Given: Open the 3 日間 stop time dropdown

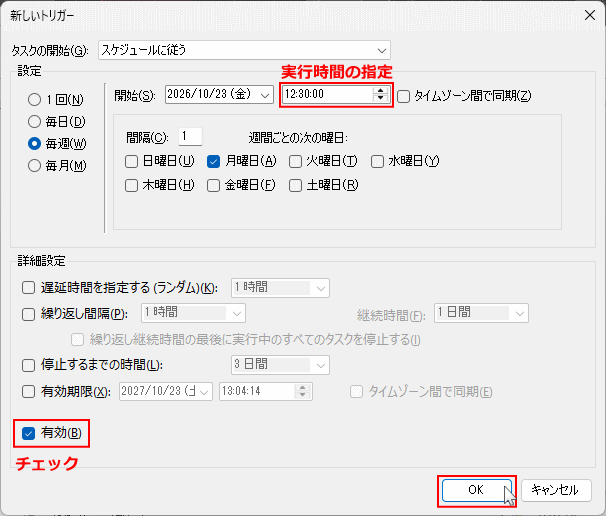Looking at the screenshot, I should tap(280, 365).
